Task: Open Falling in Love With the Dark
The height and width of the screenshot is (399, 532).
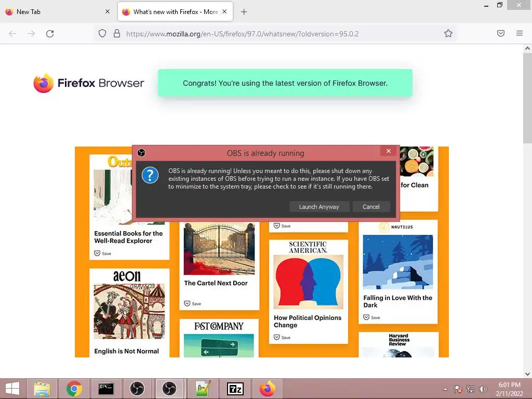Action: click(397, 301)
